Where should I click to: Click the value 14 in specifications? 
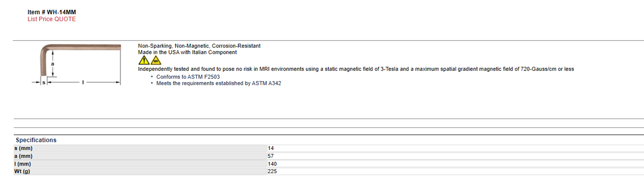(271, 148)
